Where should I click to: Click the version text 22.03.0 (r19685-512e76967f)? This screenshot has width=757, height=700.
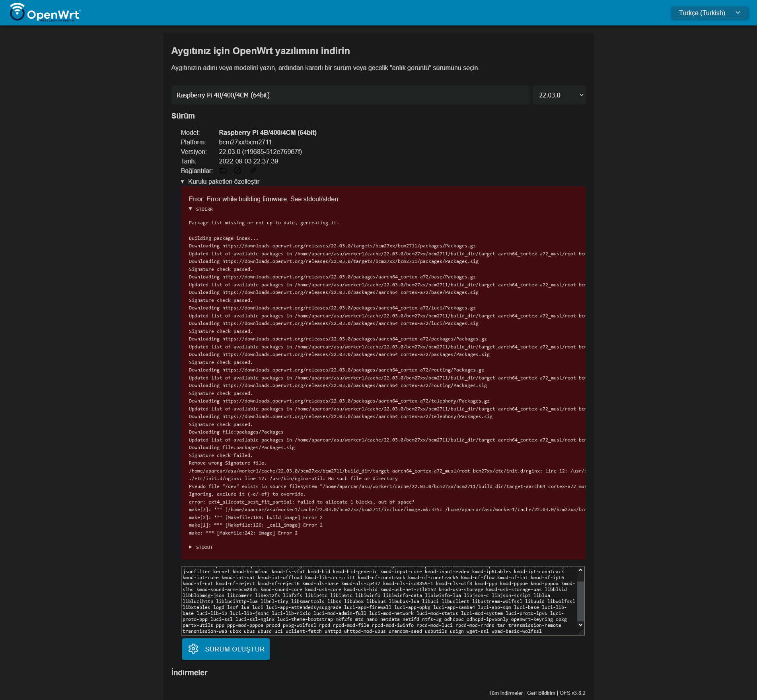click(260, 152)
